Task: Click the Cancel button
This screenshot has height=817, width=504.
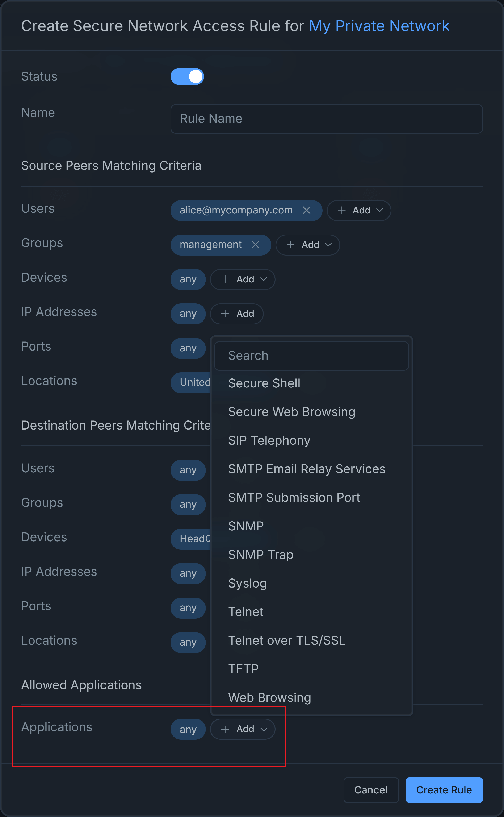Action: [371, 790]
